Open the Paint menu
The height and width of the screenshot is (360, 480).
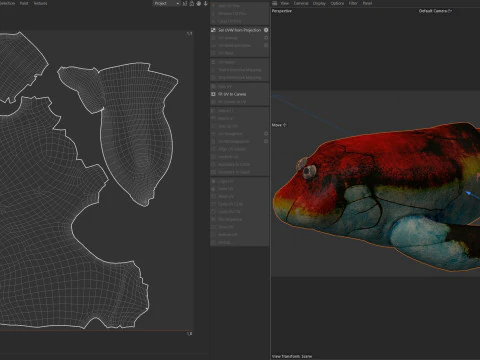click(24, 3)
